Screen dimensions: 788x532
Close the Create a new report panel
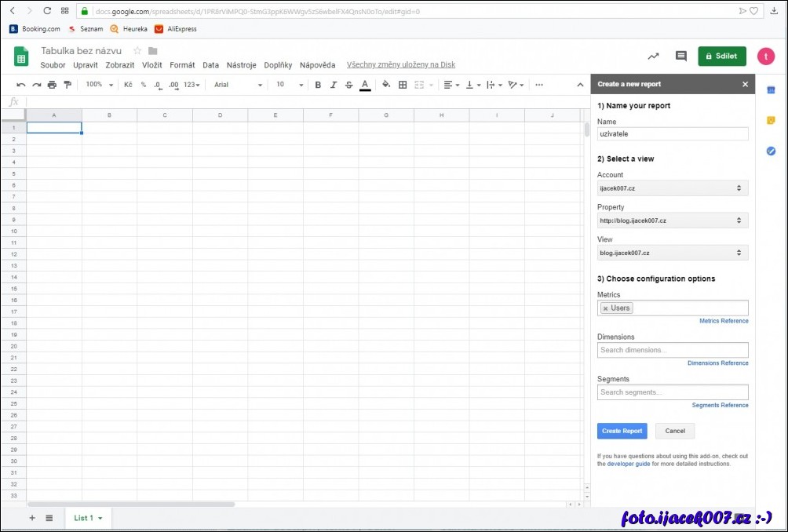[x=745, y=84]
